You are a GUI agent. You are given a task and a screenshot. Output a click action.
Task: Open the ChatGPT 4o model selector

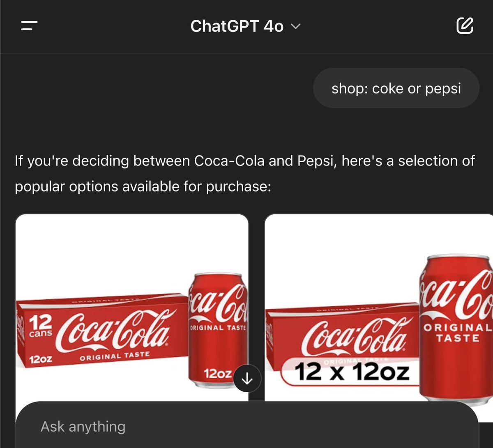click(246, 26)
